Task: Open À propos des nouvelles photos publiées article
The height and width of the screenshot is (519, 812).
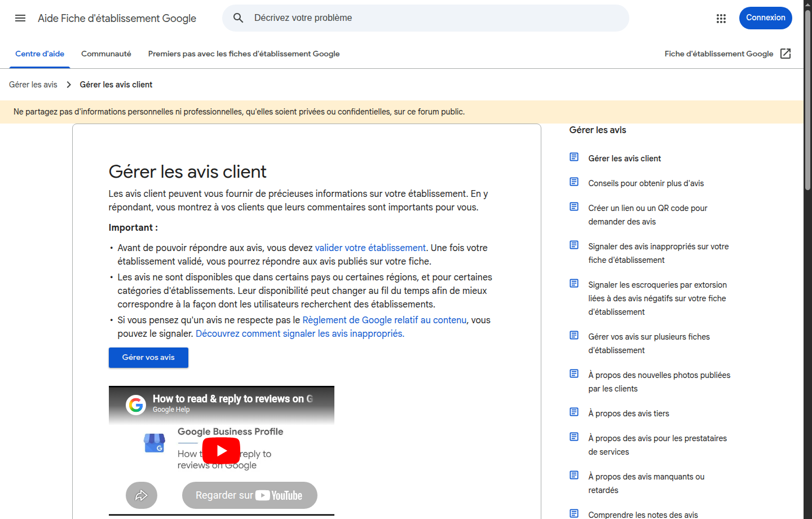Action: click(659, 382)
